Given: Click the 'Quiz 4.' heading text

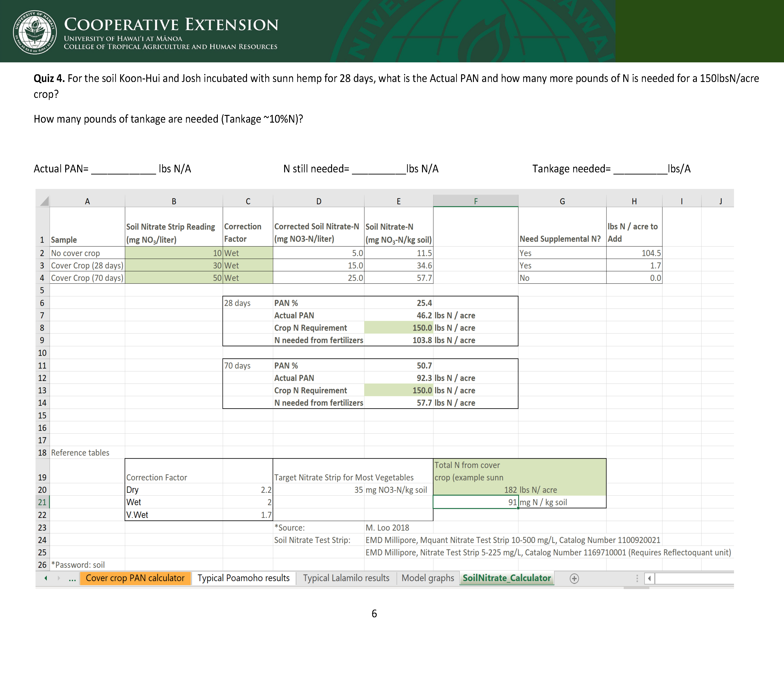Looking at the screenshot, I should [x=49, y=78].
